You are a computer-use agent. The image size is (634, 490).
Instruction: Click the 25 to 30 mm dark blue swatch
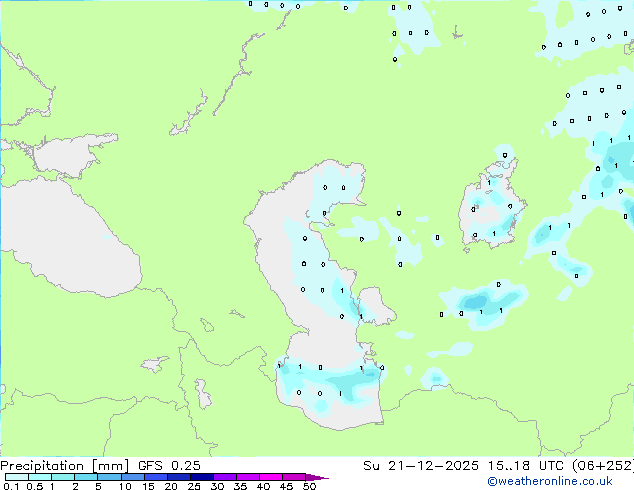202,477
